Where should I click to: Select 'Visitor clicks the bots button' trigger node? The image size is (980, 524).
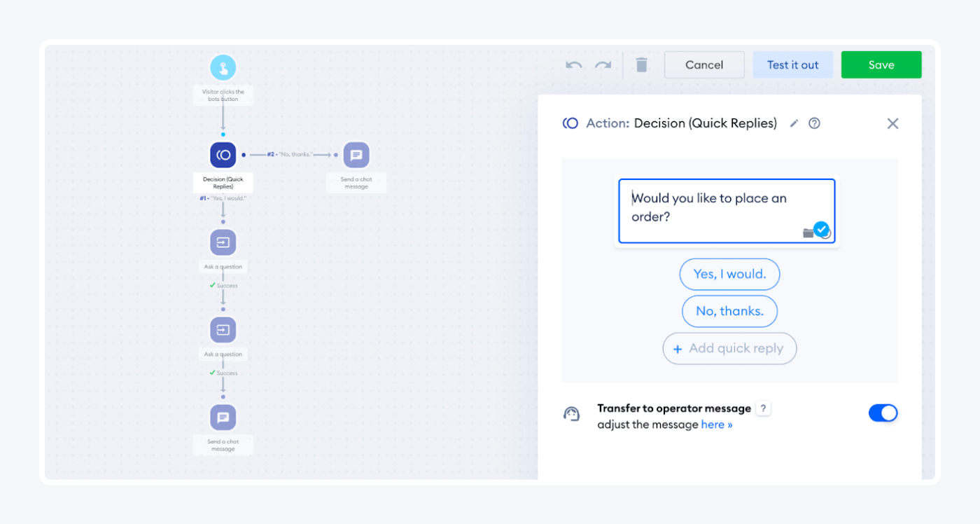click(223, 68)
